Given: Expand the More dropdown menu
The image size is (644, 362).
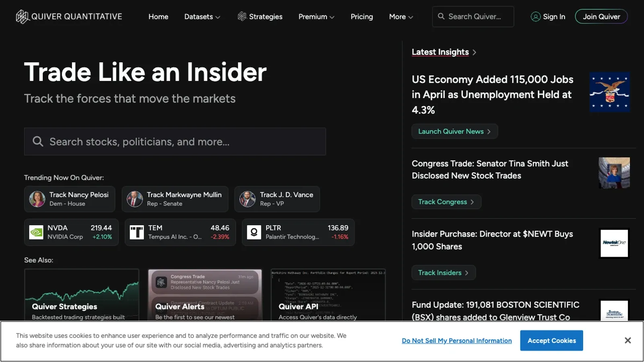Looking at the screenshot, I should pyautogui.click(x=401, y=16).
